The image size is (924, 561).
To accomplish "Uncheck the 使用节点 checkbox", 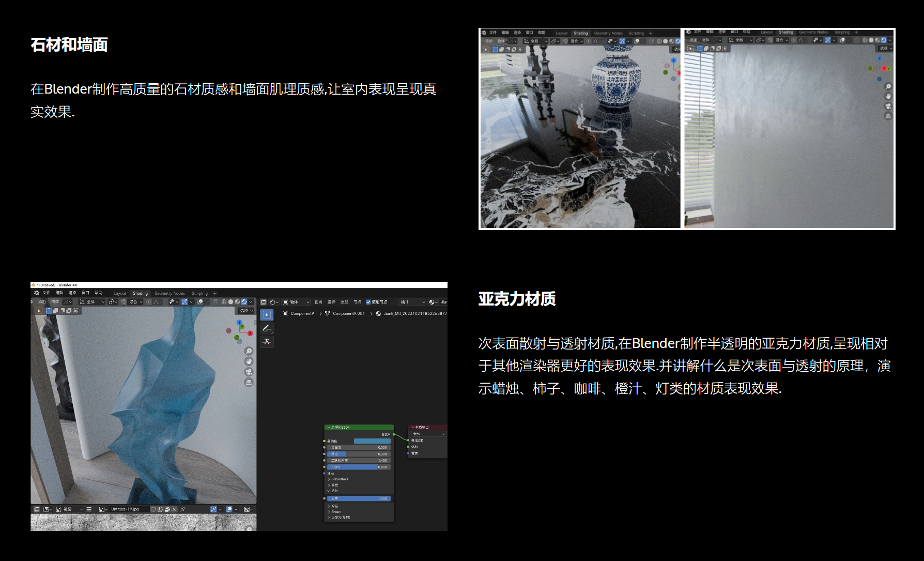I will pos(368,302).
